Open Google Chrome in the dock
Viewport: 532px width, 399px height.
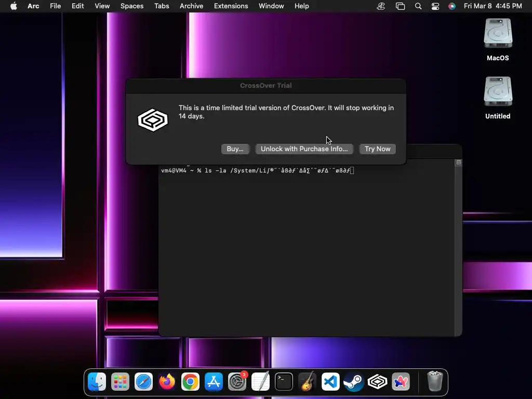click(190, 382)
